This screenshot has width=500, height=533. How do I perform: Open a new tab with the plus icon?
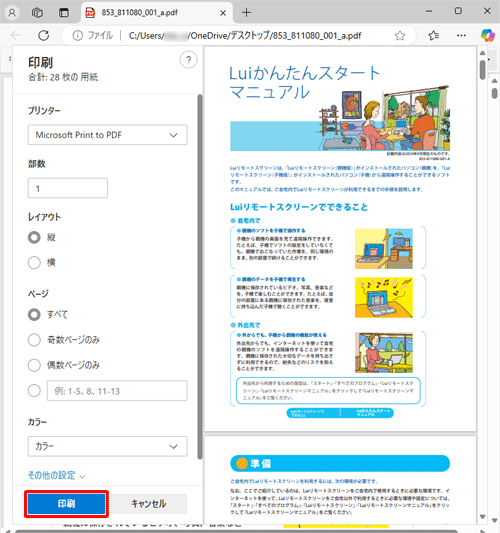[x=246, y=13]
